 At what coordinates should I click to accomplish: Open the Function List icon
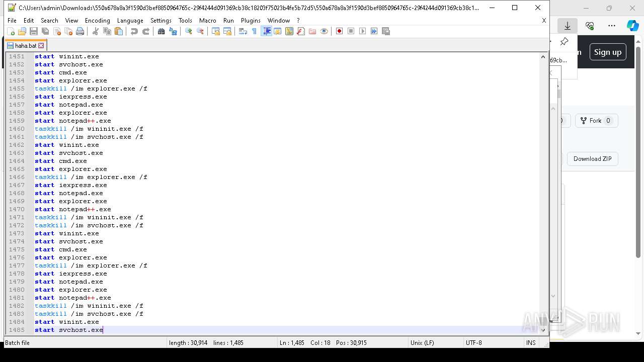(x=301, y=31)
